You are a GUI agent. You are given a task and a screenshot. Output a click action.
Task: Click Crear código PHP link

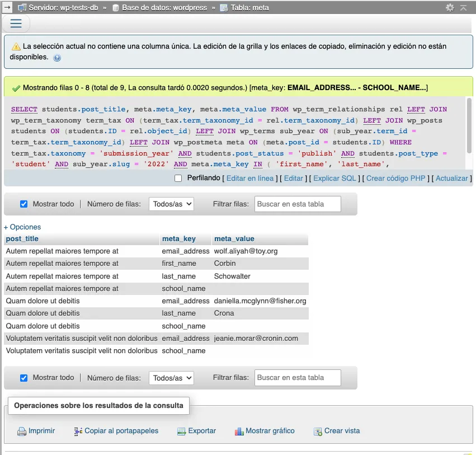click(395, 179)
